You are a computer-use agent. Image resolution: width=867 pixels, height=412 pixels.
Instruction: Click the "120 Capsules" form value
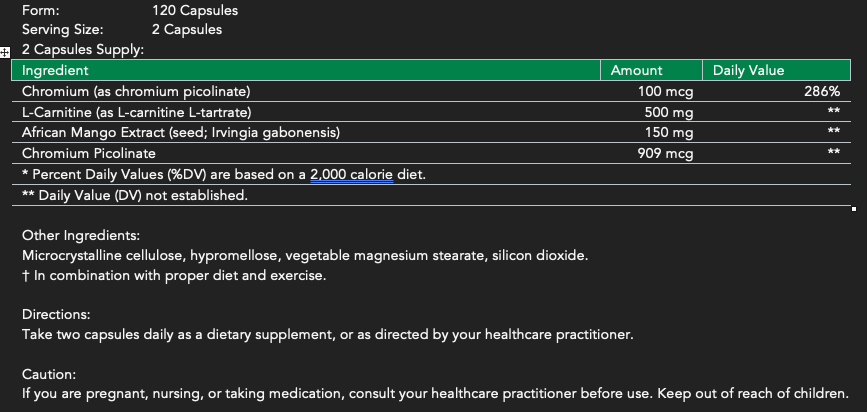(x=195, y=10)
